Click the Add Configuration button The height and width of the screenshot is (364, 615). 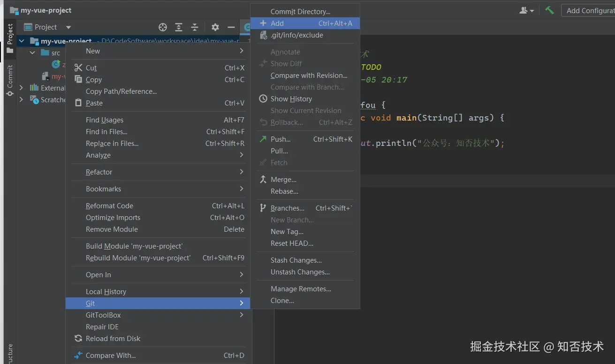coord(589,10)
